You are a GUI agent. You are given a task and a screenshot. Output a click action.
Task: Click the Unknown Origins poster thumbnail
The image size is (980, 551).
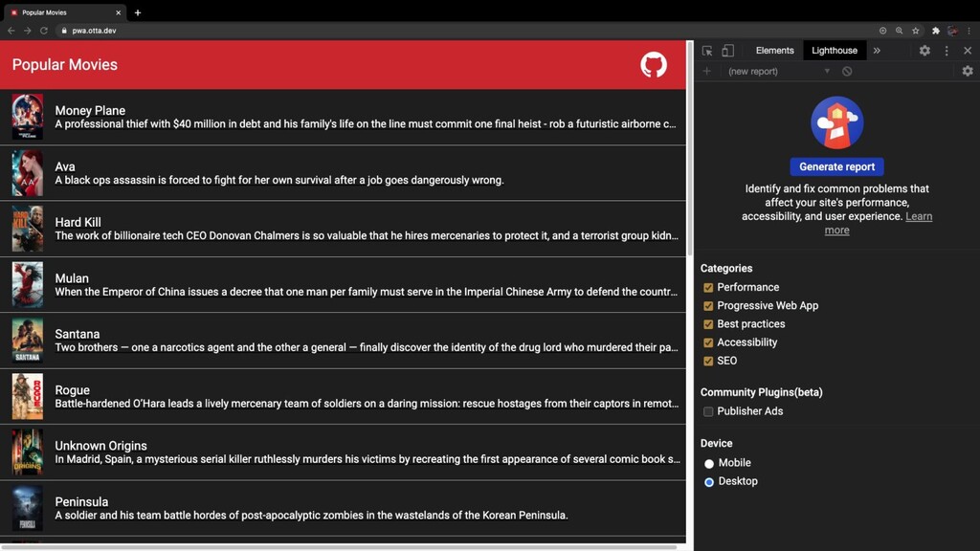pos(28,452)
